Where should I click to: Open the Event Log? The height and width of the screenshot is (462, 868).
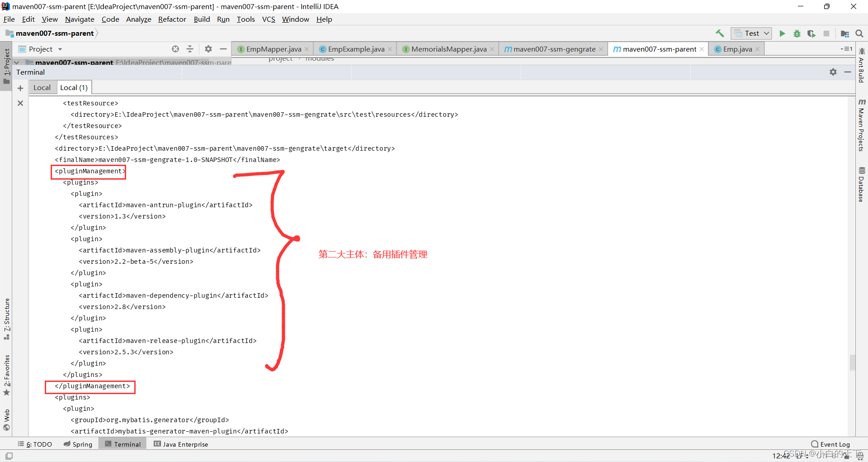point(830,444)
